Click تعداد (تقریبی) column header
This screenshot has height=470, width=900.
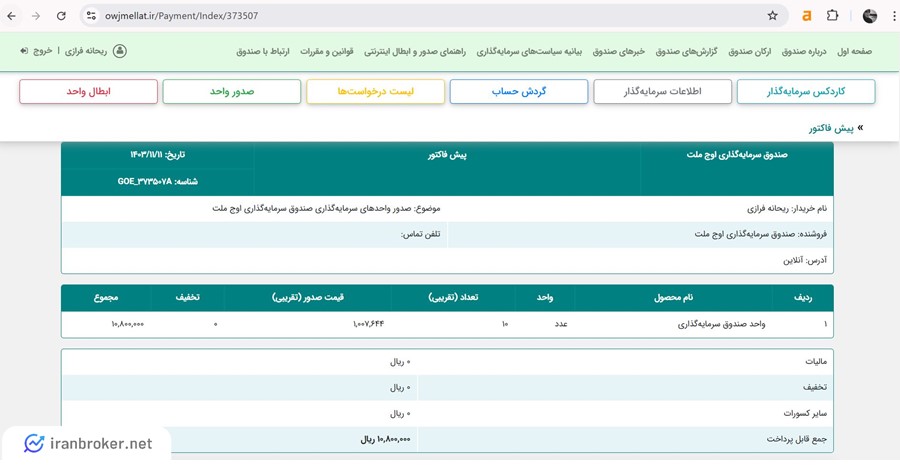coord(453,298)
